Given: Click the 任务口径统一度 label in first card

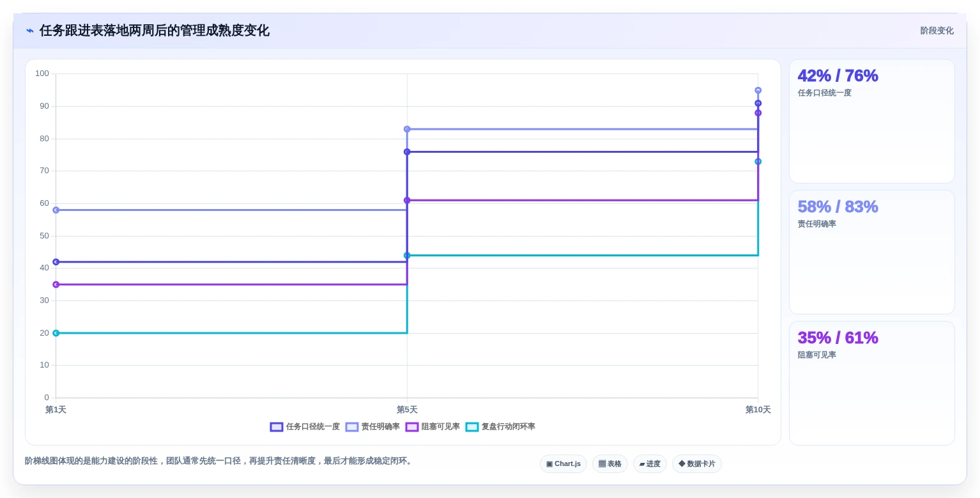Looking at the screenshot, I should pos(824,93).
